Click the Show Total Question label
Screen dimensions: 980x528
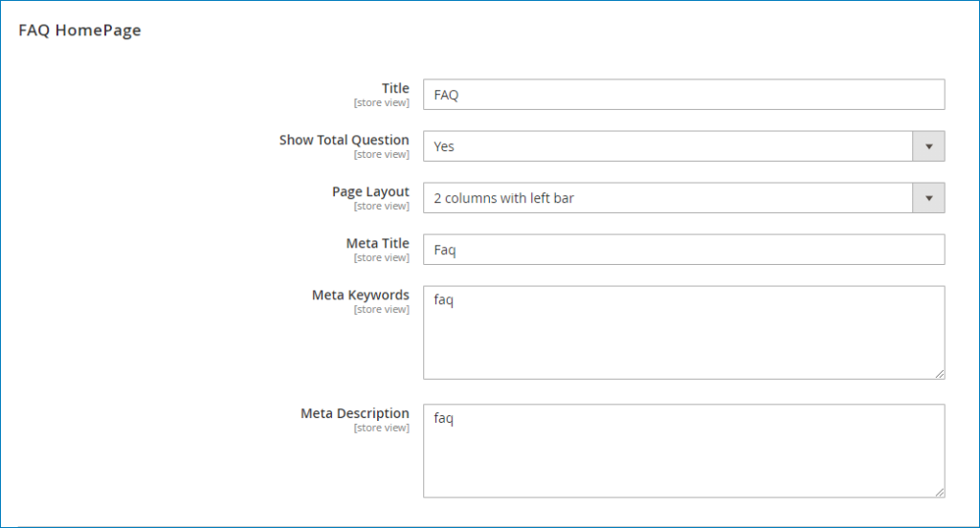pyautogui.click(x=344, y=140)
